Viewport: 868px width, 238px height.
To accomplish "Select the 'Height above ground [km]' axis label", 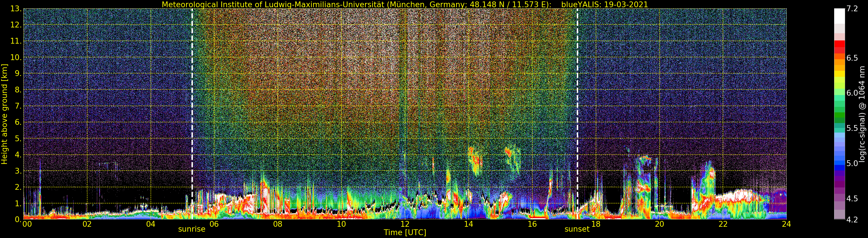I will (x=4, y=114).
